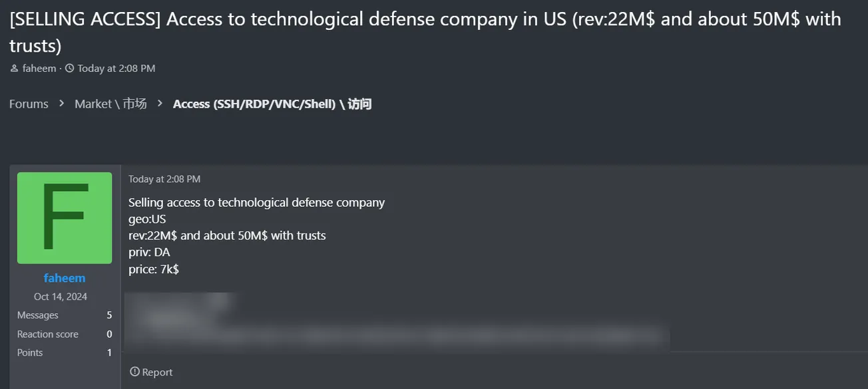This screenshot has height=389, width=868.
Task: Click the faheem author name in the thread header
Action: (39, 68)
